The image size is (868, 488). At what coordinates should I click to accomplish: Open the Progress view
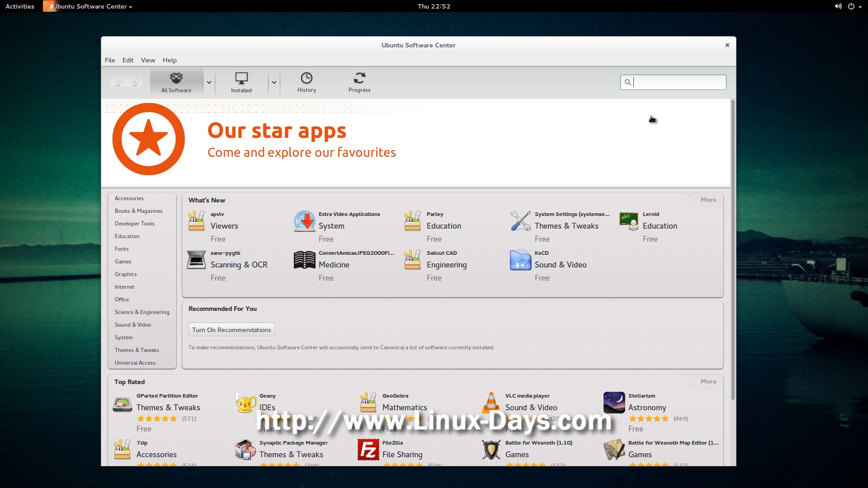point(359,82)
